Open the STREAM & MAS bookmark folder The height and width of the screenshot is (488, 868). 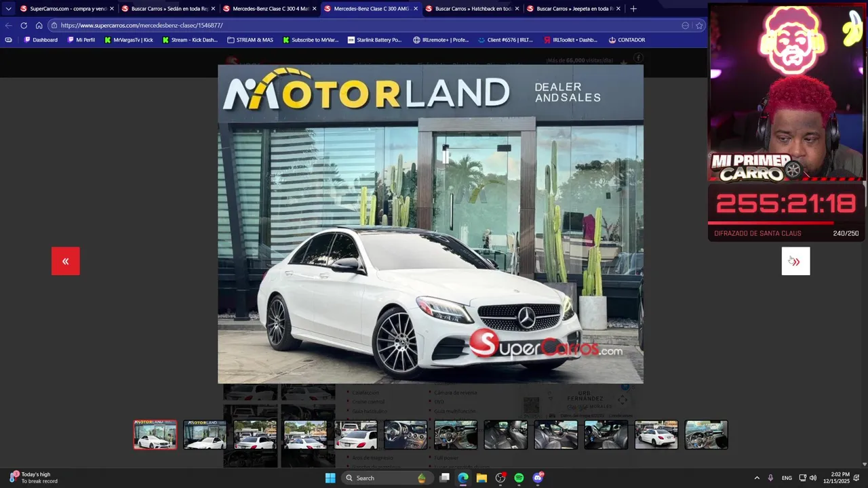pos(250,40)
